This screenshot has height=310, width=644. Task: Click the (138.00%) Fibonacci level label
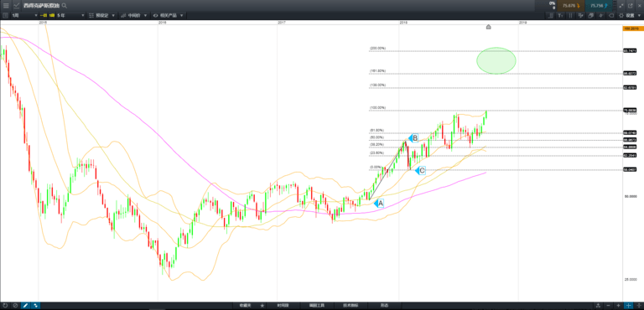(x=377, y=85)
